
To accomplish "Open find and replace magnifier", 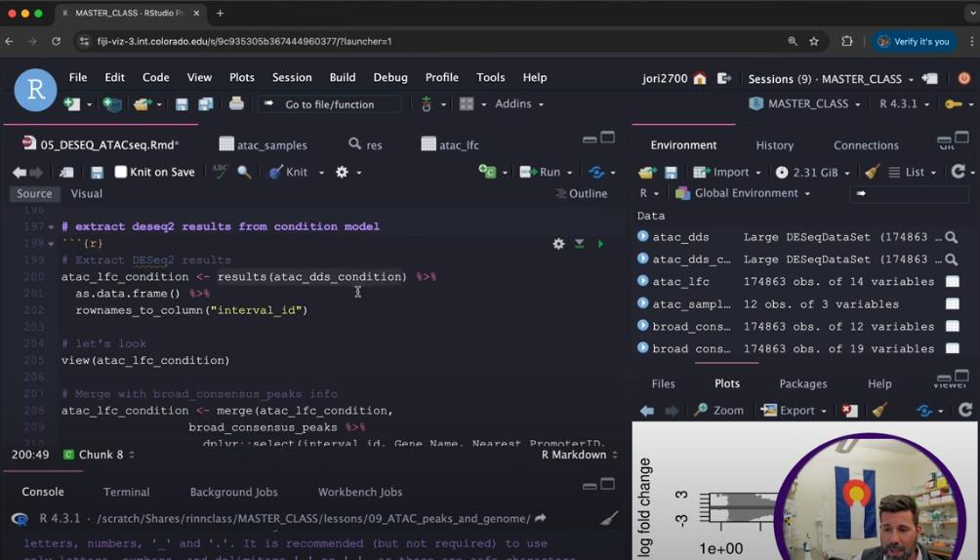I will click(244, 172).
